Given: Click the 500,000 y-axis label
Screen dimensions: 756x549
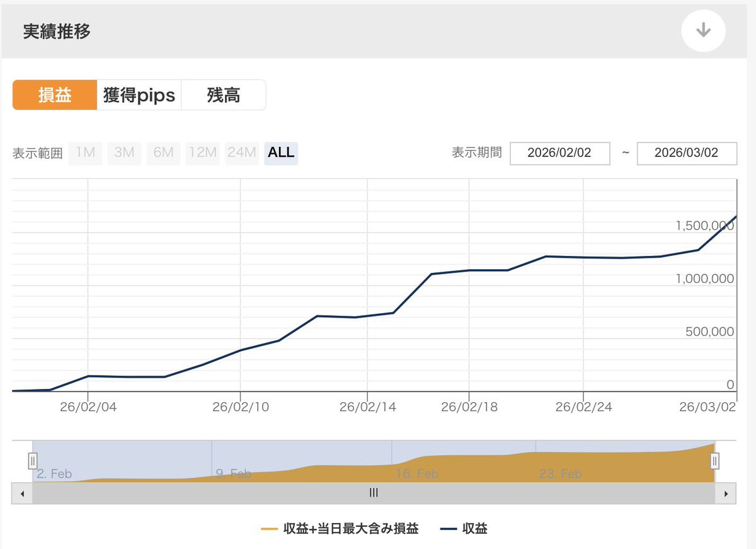Looking at the screenshot, I should [709, 332].
